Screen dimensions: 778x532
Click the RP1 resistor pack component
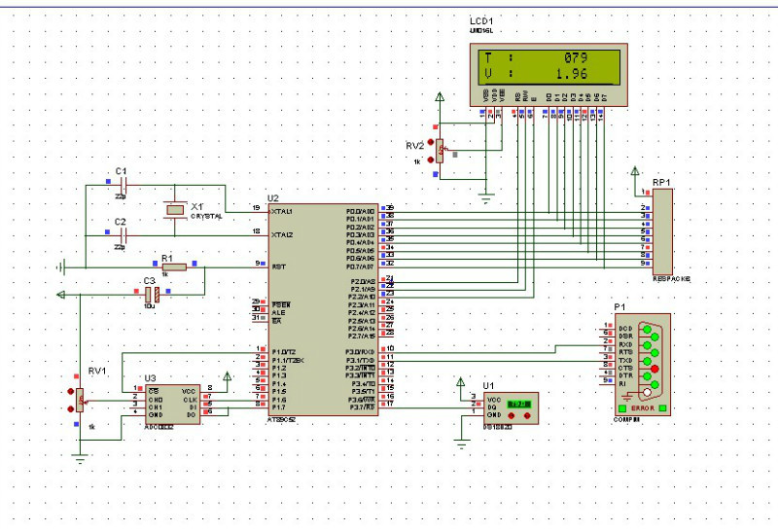(661, 231)
